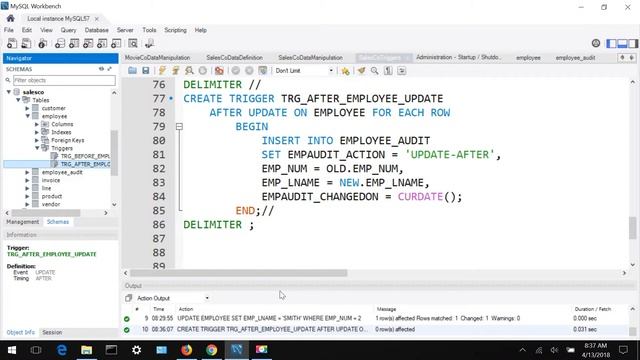Save snippet with star icon
Image resolution: width=640 pixels, height=360 pixels.
tap(346, 71)
